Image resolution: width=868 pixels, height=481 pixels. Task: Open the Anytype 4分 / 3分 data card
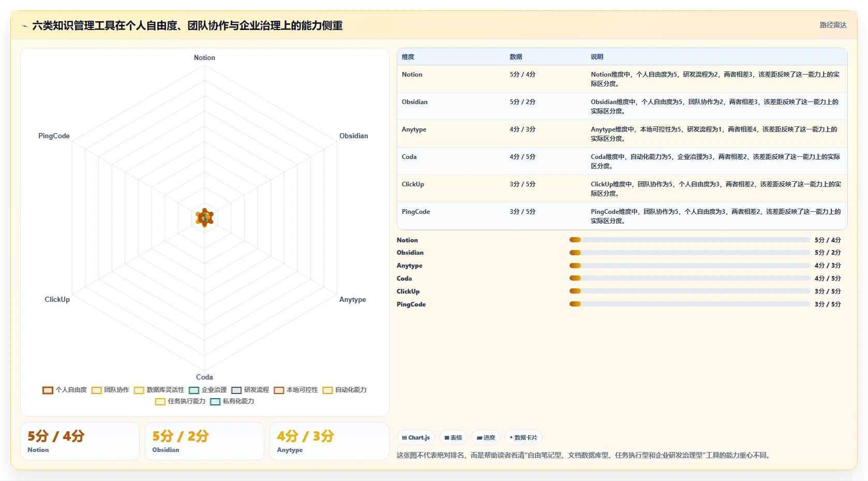point(329,441)
